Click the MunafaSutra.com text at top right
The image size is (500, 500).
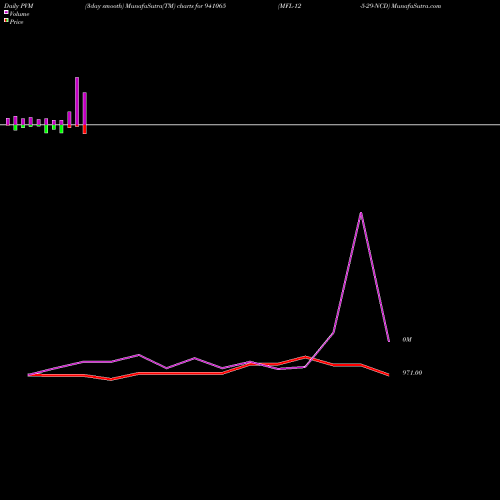pyautogui.click(x=416, y=6)
